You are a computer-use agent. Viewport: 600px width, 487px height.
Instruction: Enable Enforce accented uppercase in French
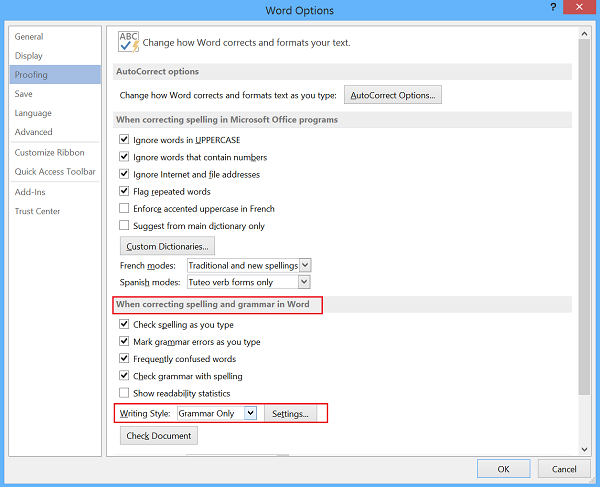coord(124,208)
